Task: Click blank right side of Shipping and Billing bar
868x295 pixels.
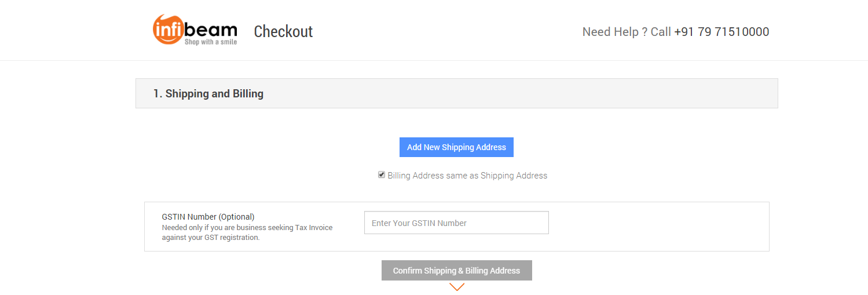Action: (579, 93)
